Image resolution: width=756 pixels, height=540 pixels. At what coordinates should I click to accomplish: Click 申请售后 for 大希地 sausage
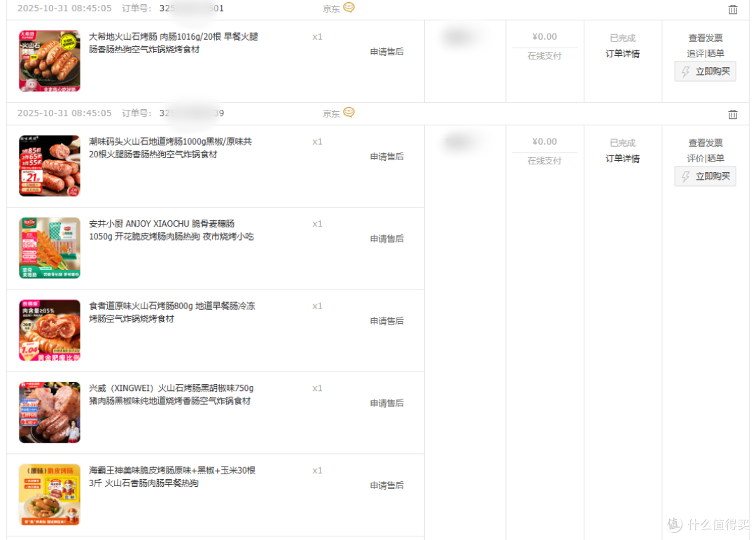pyautogui.click(x=386, y=52)
